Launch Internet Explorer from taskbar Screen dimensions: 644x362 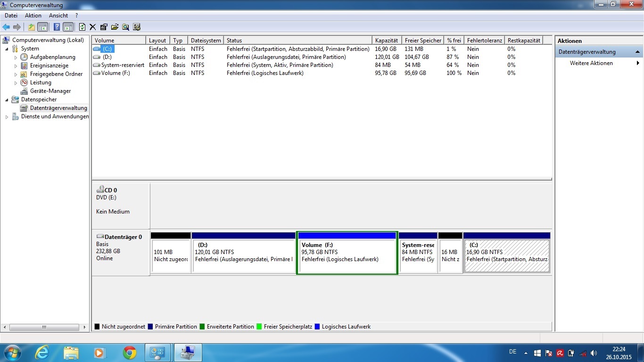(42, 353)
